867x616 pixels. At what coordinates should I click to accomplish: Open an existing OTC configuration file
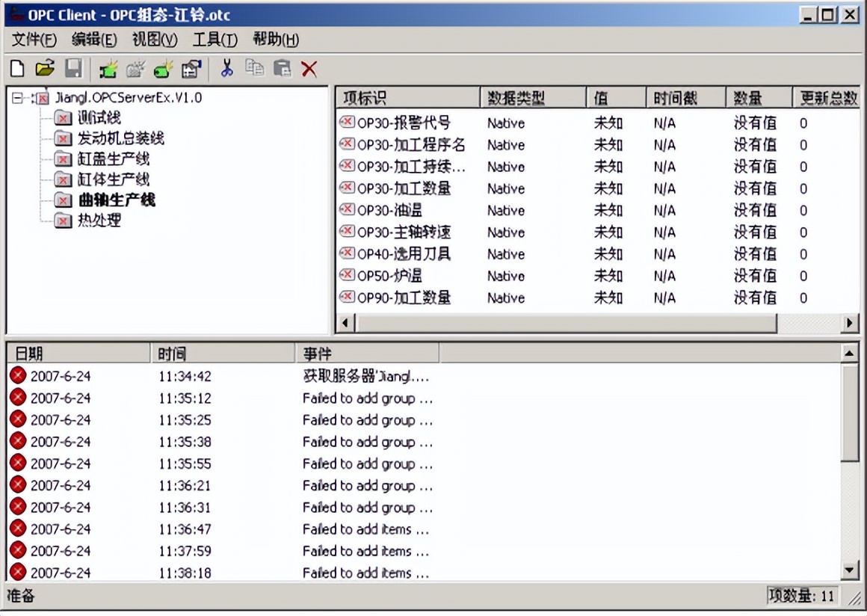(x=45, y=68)
